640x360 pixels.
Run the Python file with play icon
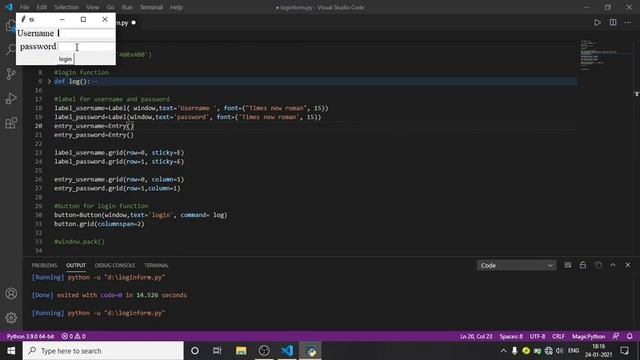coord(597,22)
